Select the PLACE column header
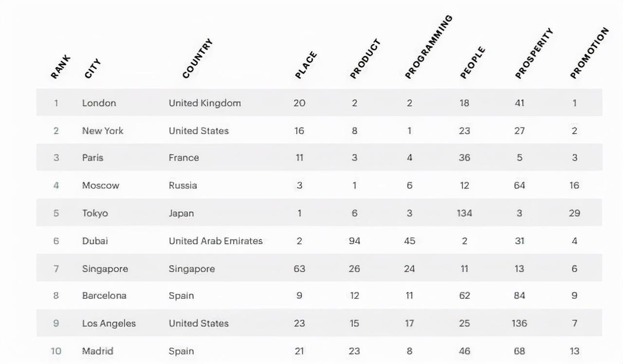Image resolution: width=623 pixels, height=364 pixels. coord(306,65)
